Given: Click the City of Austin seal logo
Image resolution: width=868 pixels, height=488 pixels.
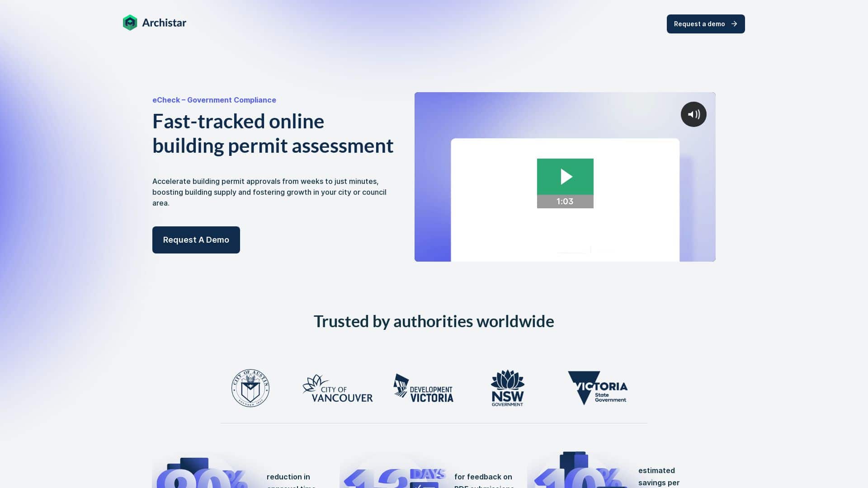Looking at the screenshot, I should click(x=250, y=388).
